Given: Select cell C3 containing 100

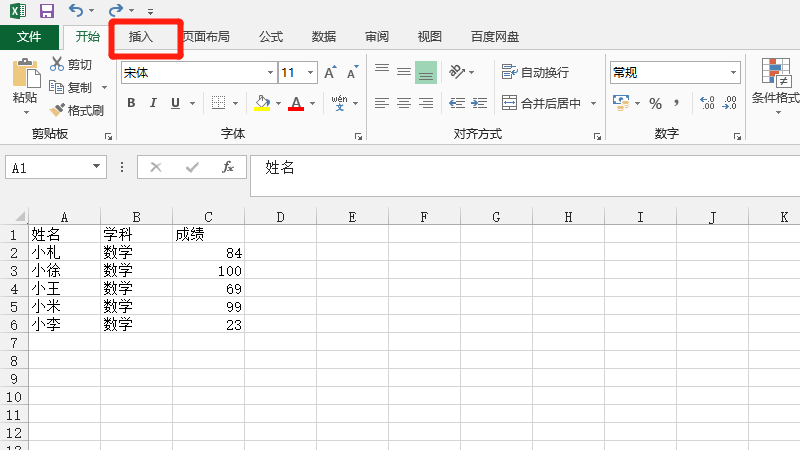Looking at the screenshot, I should (208, 271).
